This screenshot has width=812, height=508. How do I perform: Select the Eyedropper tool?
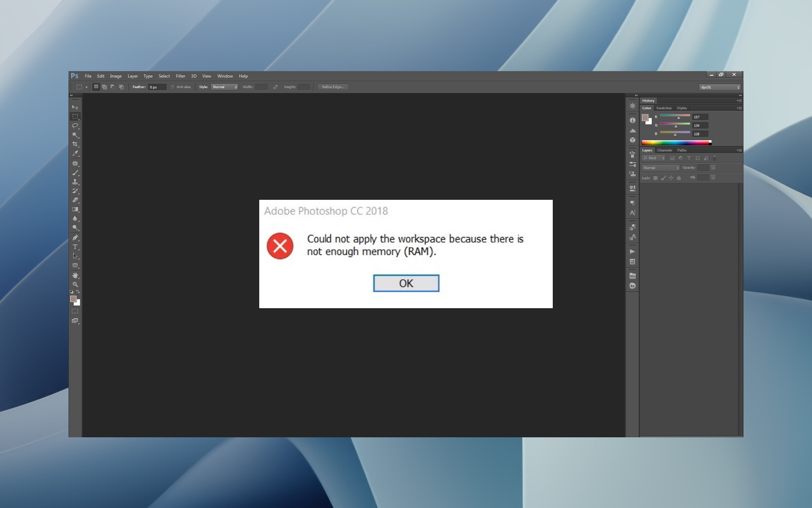[x=75, y=154]
